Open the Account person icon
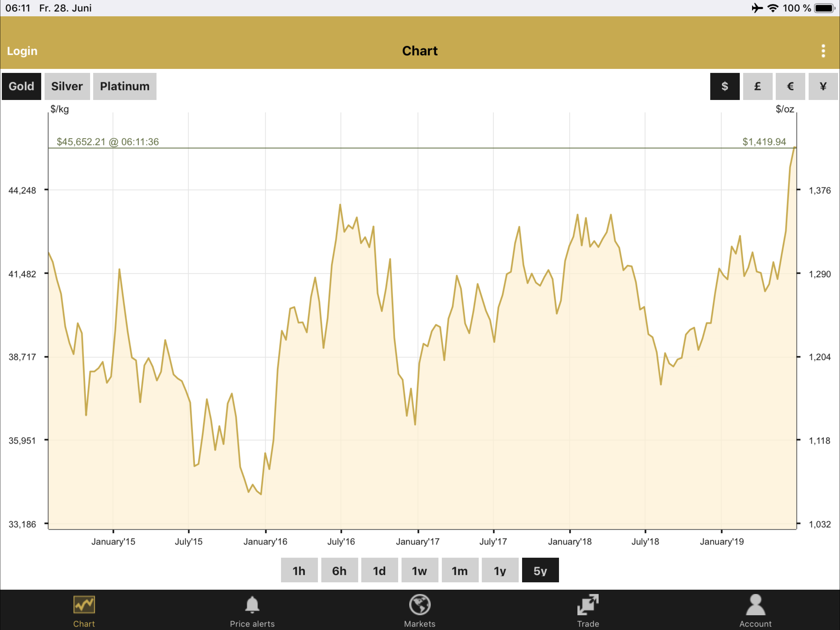 pos(755,604)
